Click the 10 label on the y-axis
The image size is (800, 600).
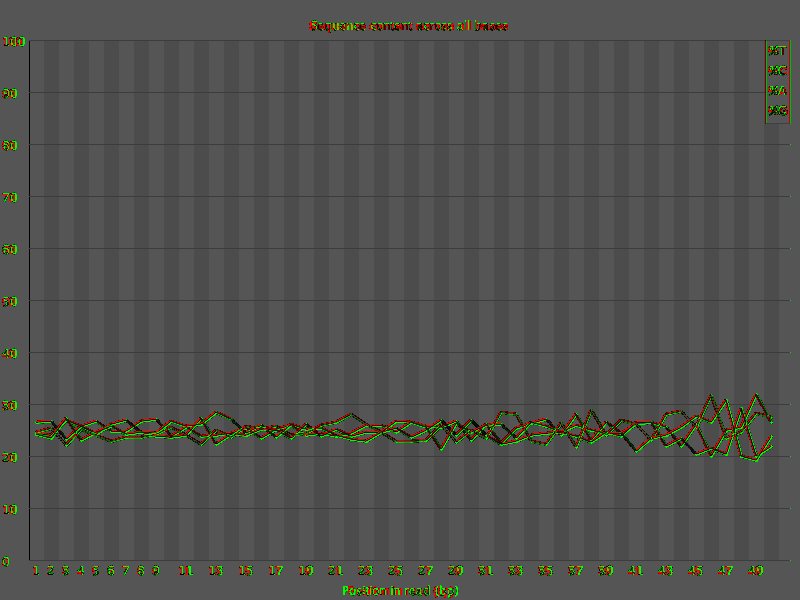coord(10,510)
